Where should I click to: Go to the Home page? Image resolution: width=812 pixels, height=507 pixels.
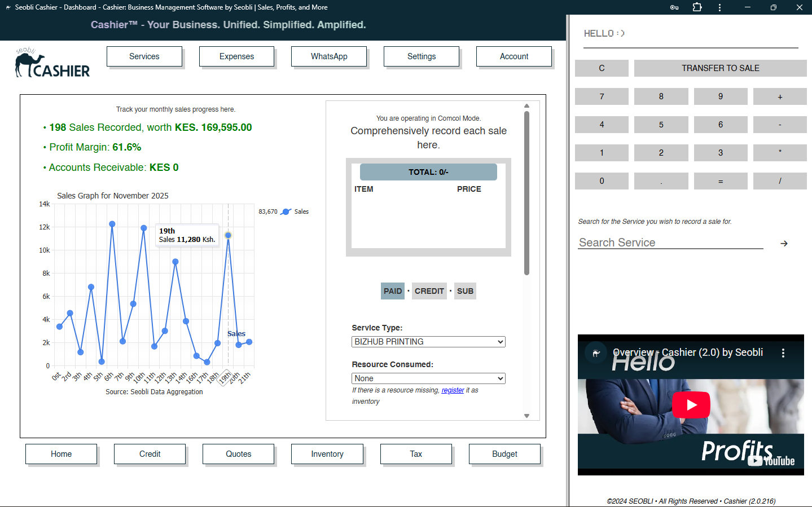pos(61,454)
